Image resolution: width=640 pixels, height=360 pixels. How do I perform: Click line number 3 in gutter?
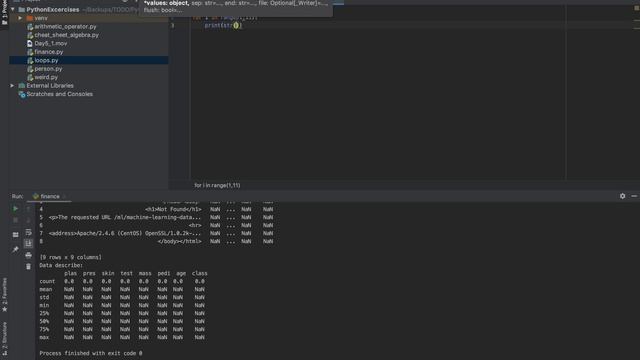coord(173,25)
